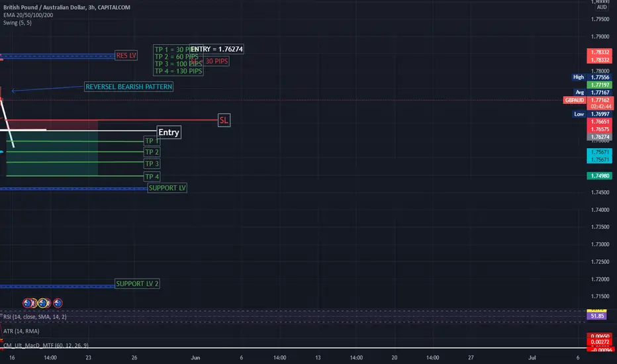The height and width of the screenshot is (364, 617).
Task: Select the RSI (14, close, SMA, 14, 2) legend
Action: pyautogui.click(x=35, y=317)
